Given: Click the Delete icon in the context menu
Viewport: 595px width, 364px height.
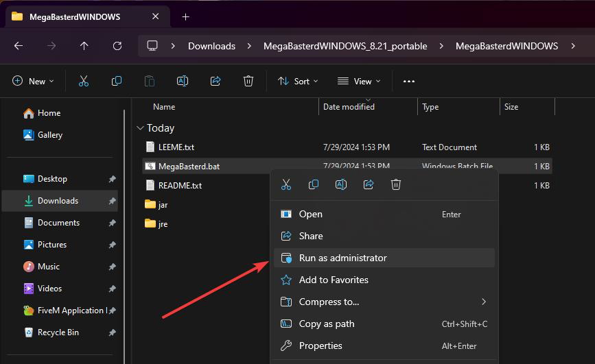Looking at the screenshot, I should tap(396, 184).
